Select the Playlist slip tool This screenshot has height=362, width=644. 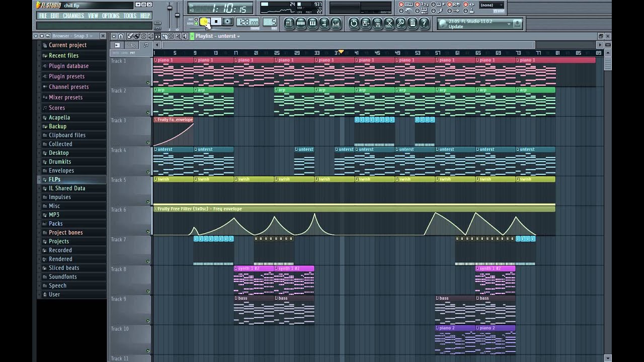coord(158,36)
